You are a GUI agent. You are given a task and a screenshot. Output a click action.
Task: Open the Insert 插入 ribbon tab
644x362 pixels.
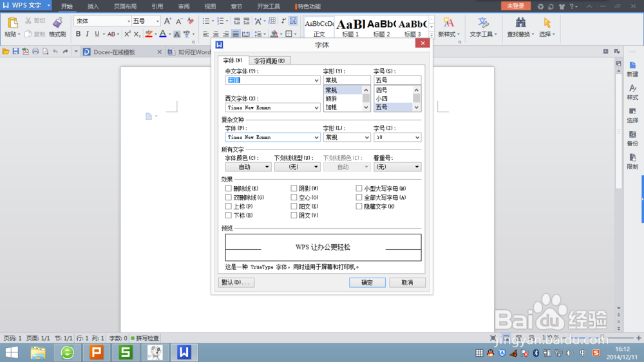point(93,6)
